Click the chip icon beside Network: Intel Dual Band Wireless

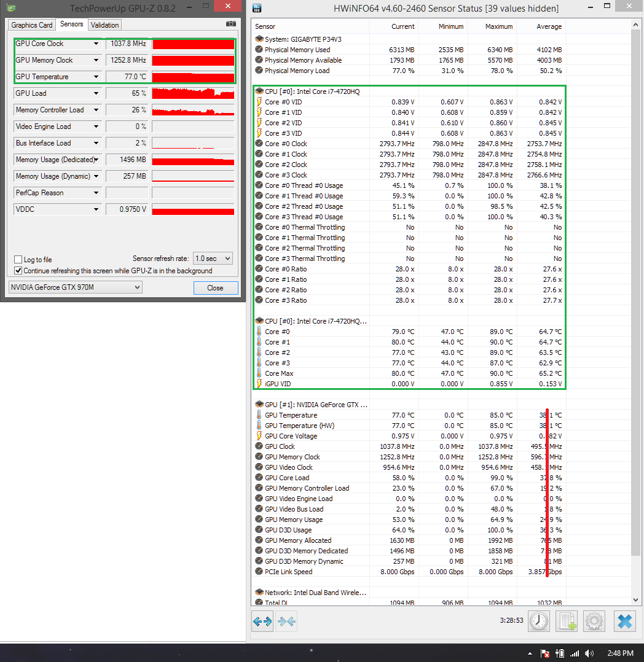click(259, 592)
